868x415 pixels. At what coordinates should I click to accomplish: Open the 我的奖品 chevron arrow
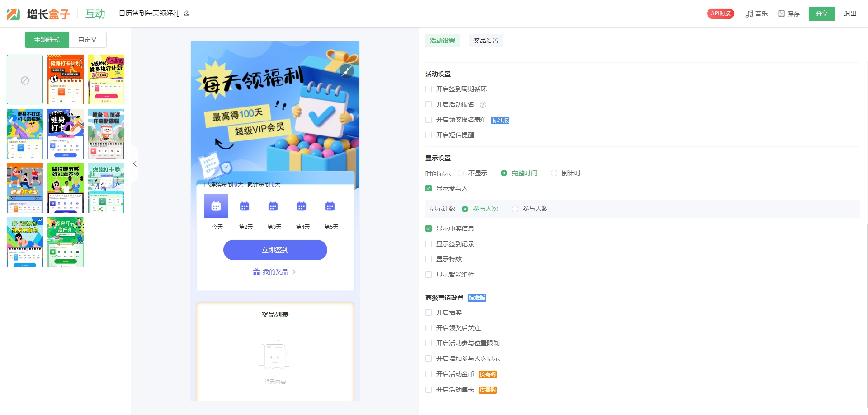point(294,272)
